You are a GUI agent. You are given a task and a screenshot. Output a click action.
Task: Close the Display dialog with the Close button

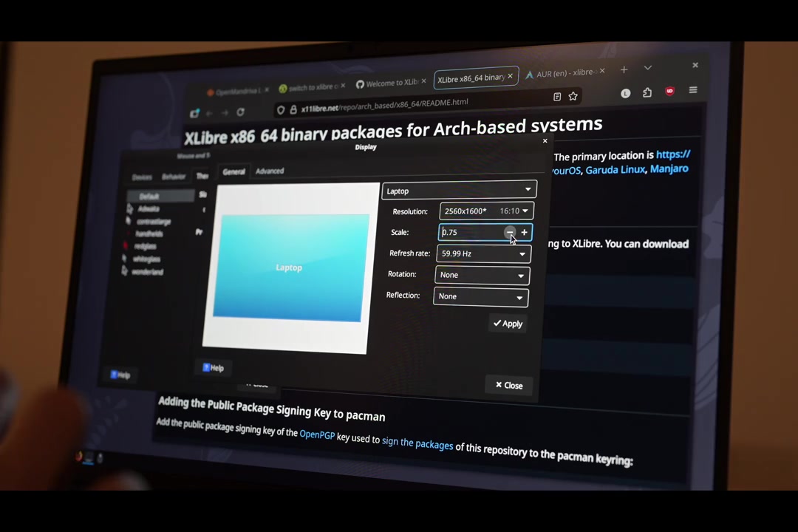coord(509,386)
